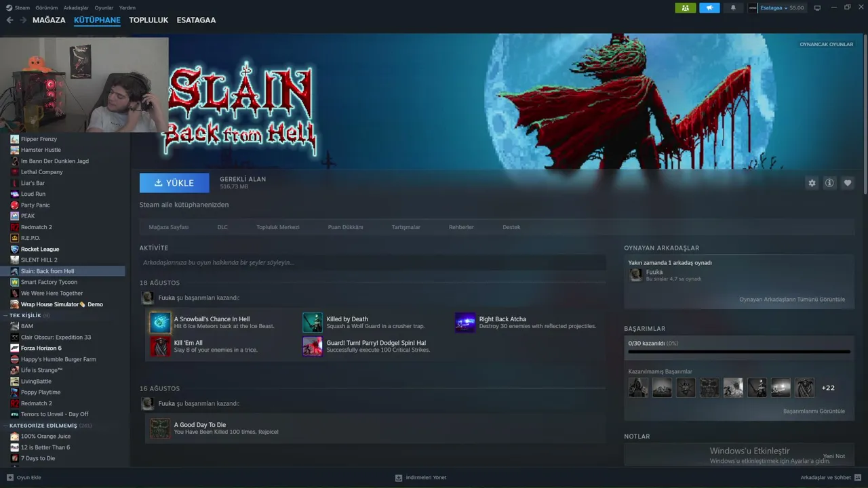Open the Arkadaşlar menu
The width and height of the screenshot is (868, 488).
pyautogui.click(x=76, y=7)
